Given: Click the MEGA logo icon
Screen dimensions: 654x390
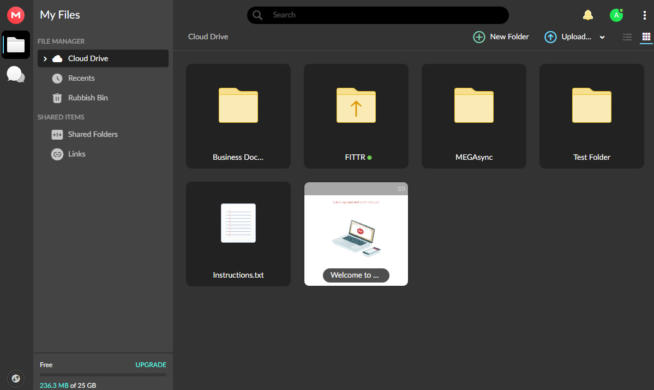Looking at the screenshot, I should coord(15,15).
